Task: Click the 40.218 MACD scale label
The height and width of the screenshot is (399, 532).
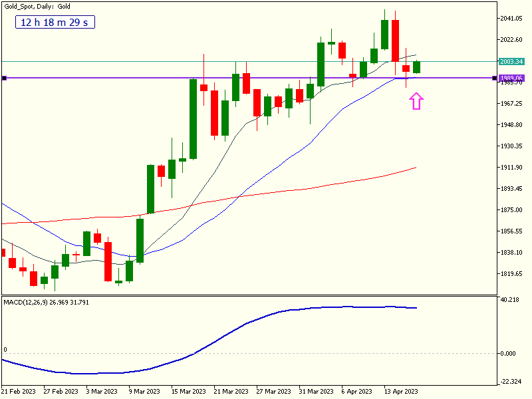Action: [x=511, y=300]
